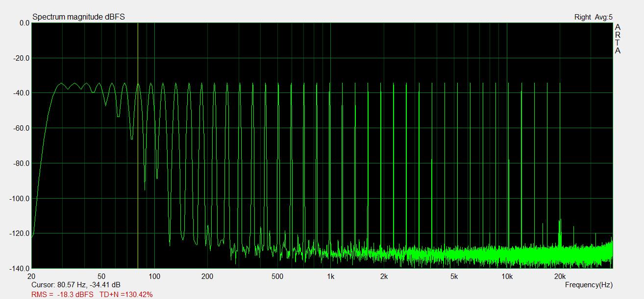Click the '-120.0' y-axis label
644x299 pixels.
click(x=20, y=233)
